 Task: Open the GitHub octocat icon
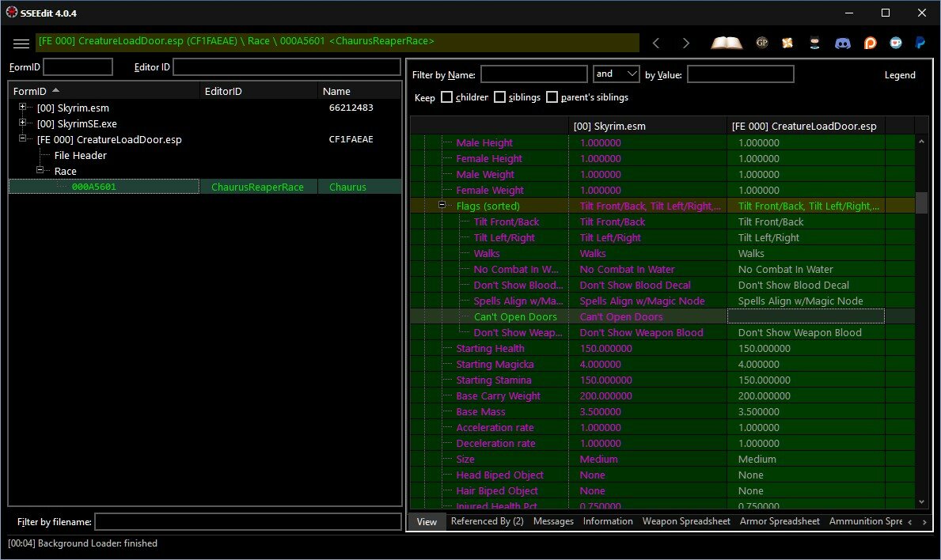814,43
